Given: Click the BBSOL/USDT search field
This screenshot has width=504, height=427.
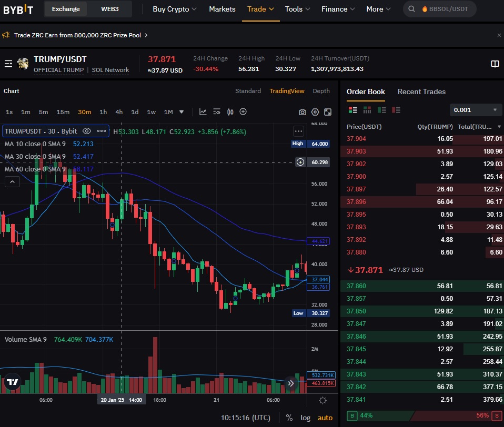Looking at the screenshot, I should [x=439, y=9].
